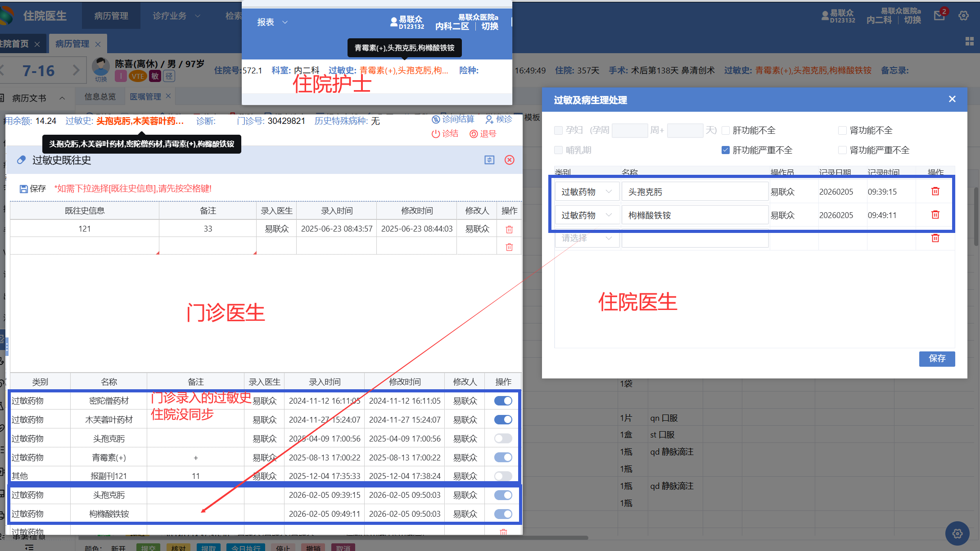Enable the 报副刊121 switch

click(x=503, y=476)
